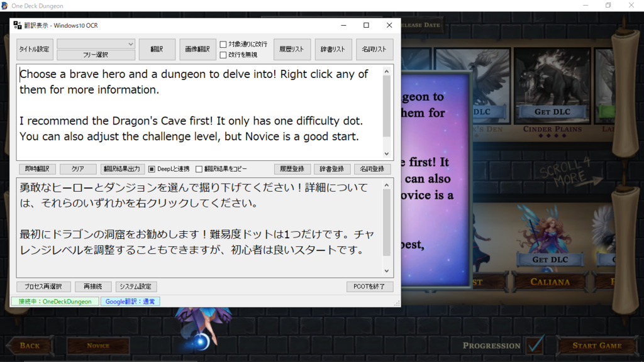The image size is (644, 362).
Task: Click Get DLC on Caliana hero card
Action: coord(550,260)
